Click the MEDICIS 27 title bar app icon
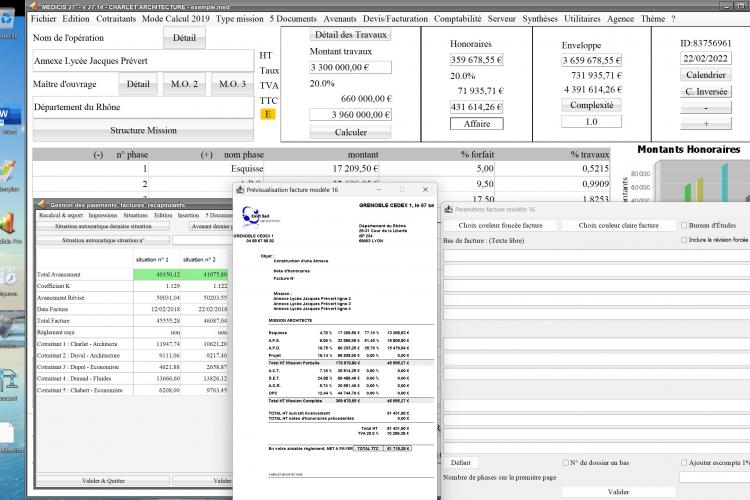 coord(33,6)
